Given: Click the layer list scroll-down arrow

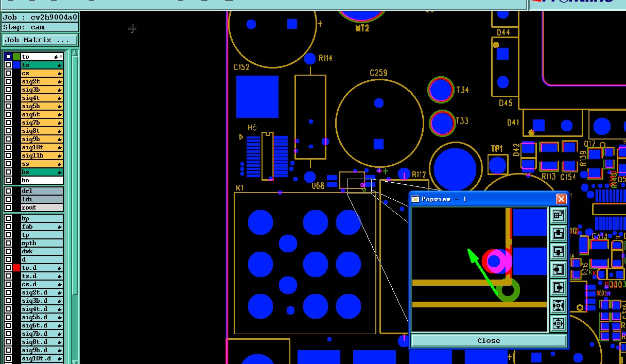Looking at the screenshot, I should [x=75, y=361].
